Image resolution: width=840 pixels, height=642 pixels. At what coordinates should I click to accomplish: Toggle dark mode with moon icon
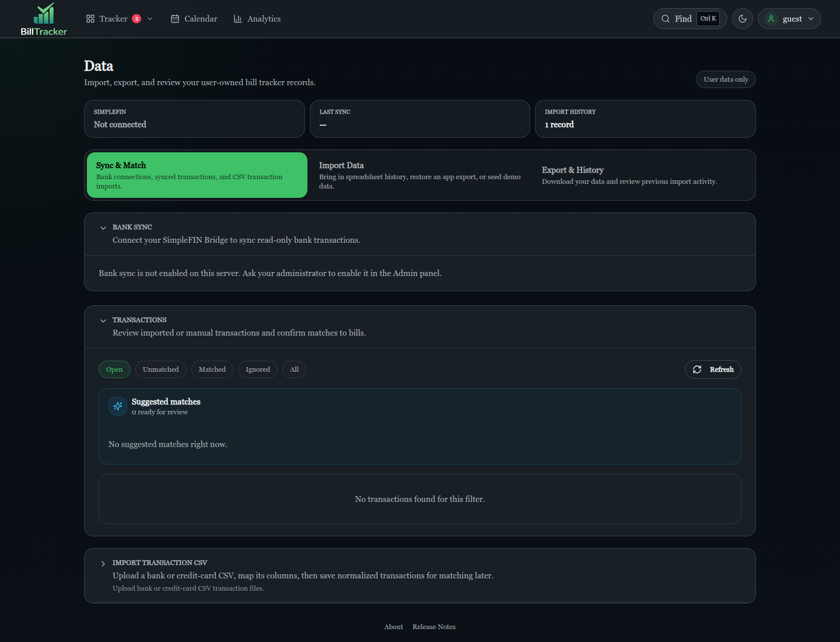(x=743, y=19)
